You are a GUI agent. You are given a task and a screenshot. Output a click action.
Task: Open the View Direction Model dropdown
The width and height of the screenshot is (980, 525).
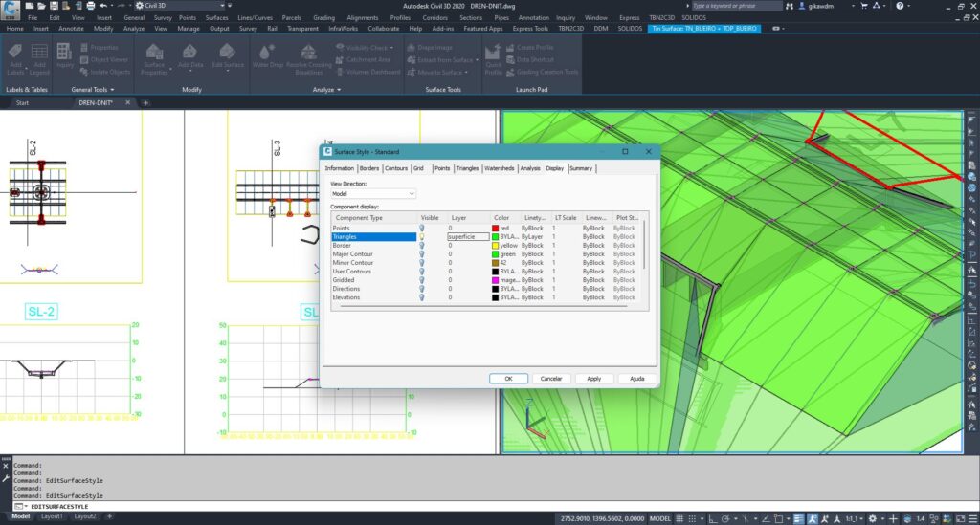tap(372, 193)
